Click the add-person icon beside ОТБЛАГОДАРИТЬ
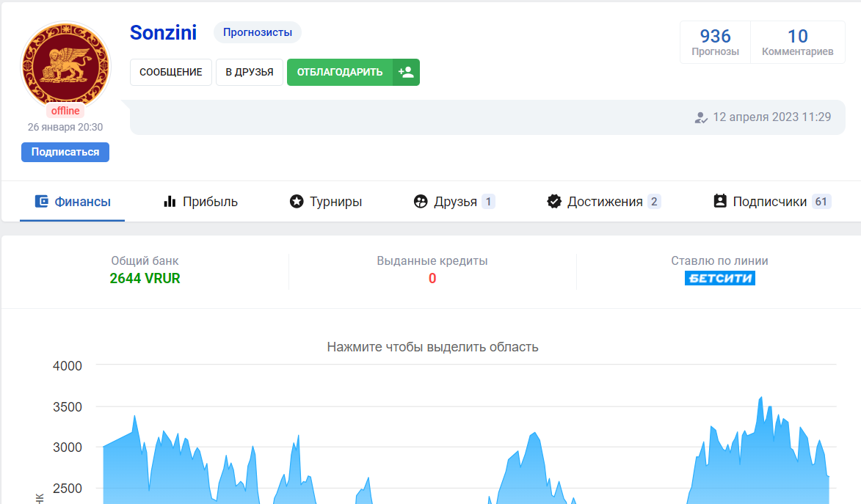 [x=406, y=72]
